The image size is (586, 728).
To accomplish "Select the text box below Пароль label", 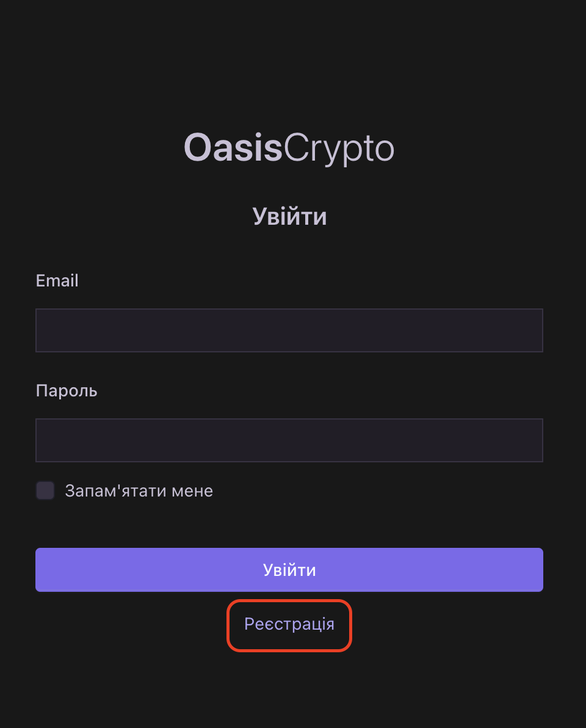I will point(289,440).
